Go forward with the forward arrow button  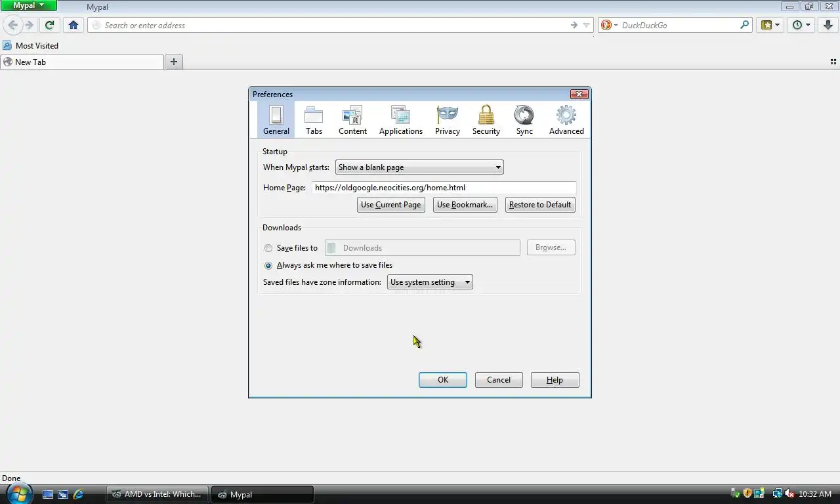[x=30, y=25]
